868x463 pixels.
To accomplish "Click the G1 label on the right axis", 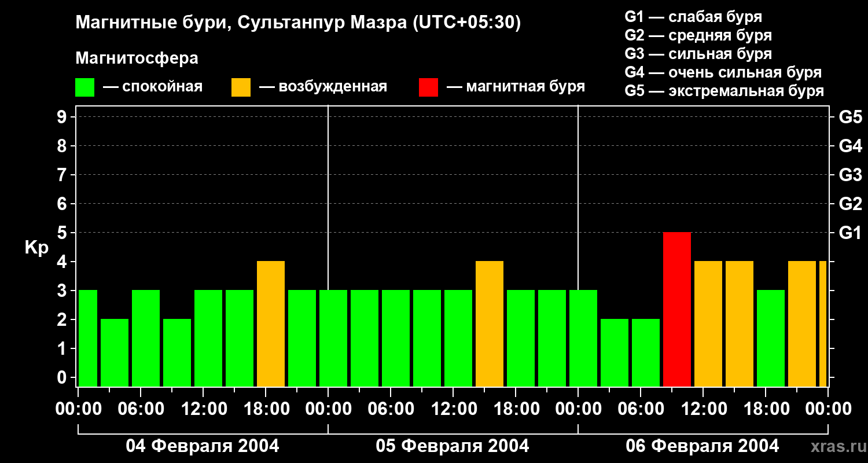I will (x=850, y=233).
